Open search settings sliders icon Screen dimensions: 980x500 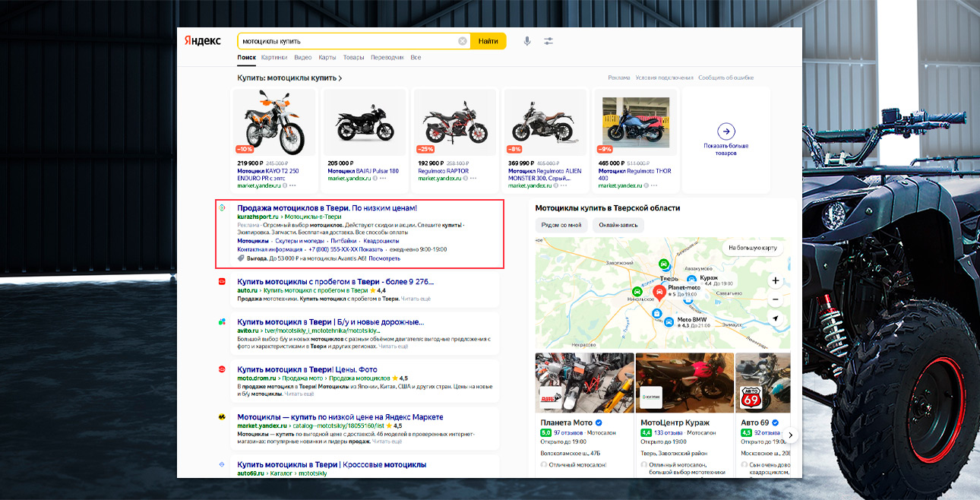[548, 41]
